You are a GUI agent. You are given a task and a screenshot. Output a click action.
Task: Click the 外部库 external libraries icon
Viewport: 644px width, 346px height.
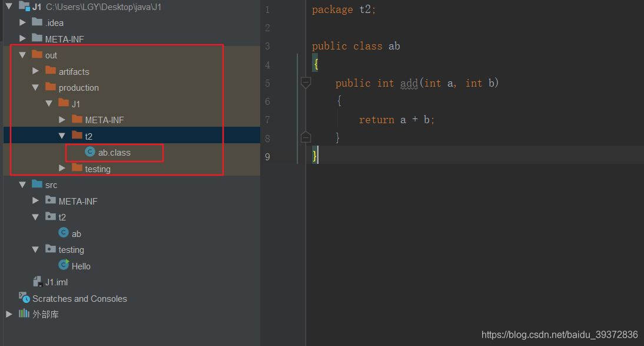tap(25, 314)
